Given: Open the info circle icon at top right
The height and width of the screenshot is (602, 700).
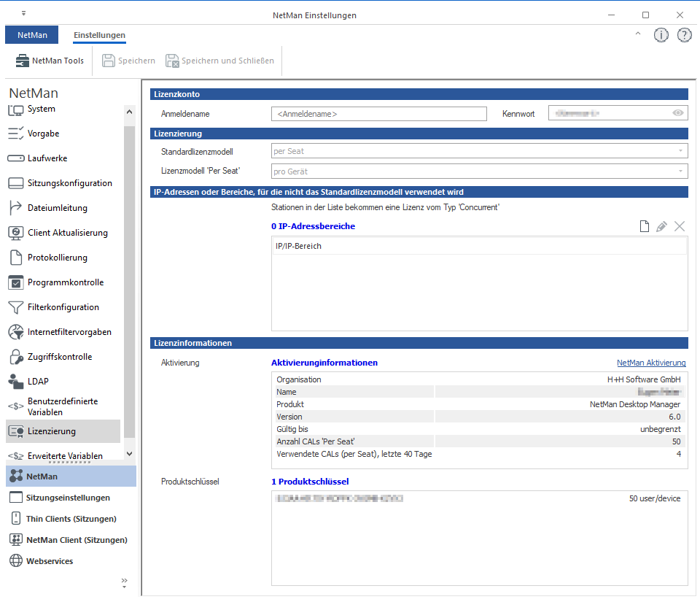Looking at the screenshot, I should coord(661,35).
